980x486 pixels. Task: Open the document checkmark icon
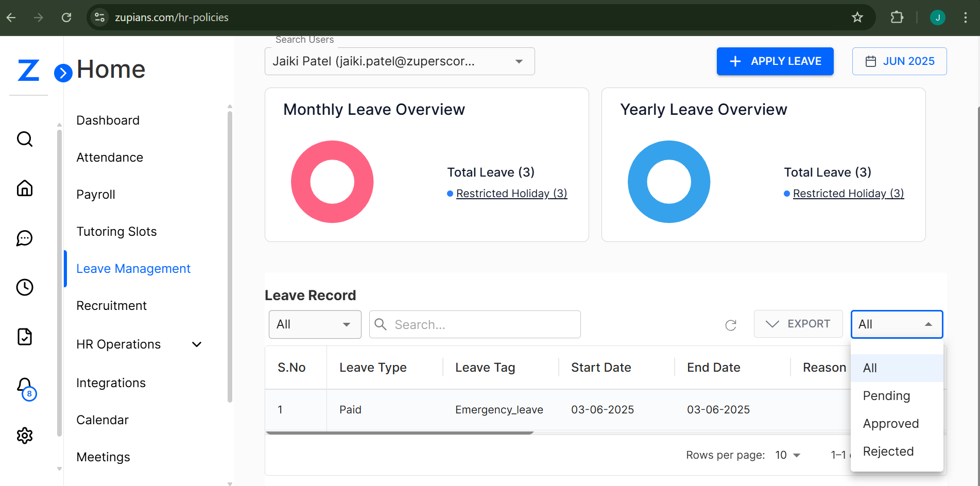pyautogui.click(x=25, y=337)
